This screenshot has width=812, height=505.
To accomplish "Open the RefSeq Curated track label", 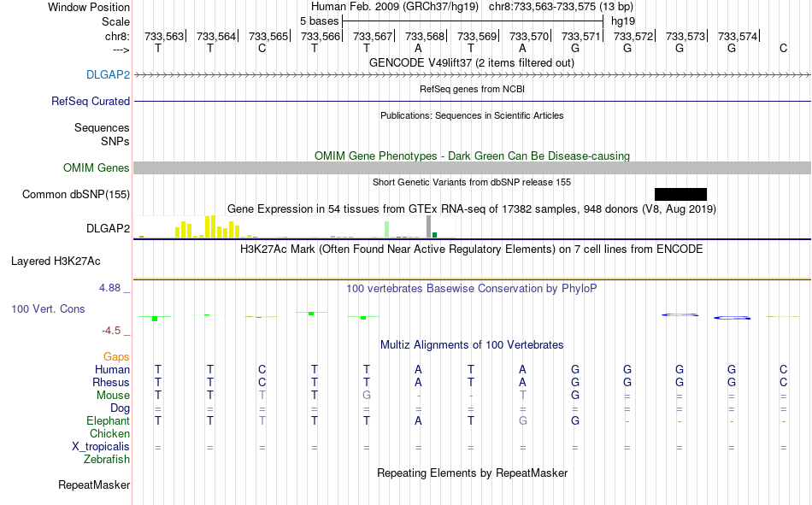I will [90, 102].
